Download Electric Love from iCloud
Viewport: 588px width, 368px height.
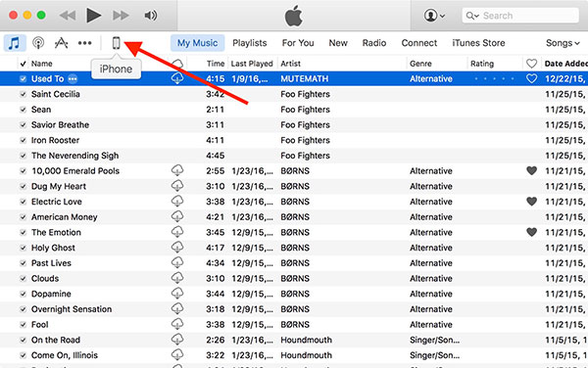(177, 202)
